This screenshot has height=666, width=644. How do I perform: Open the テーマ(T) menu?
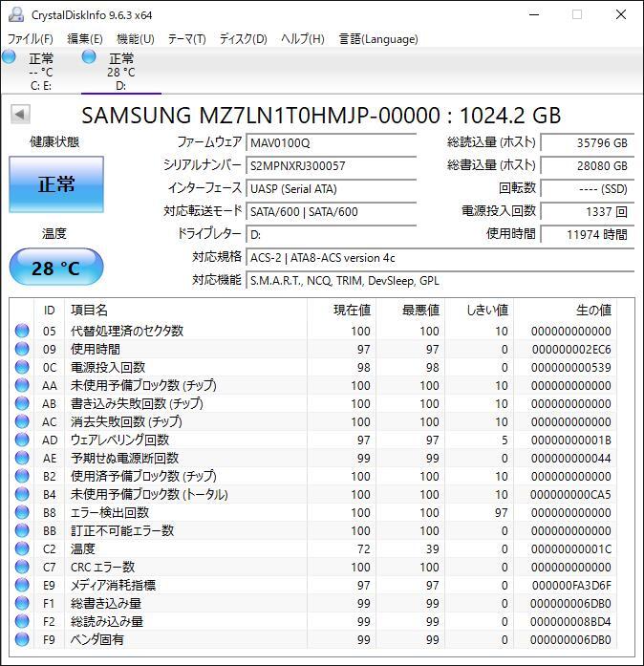186,39
